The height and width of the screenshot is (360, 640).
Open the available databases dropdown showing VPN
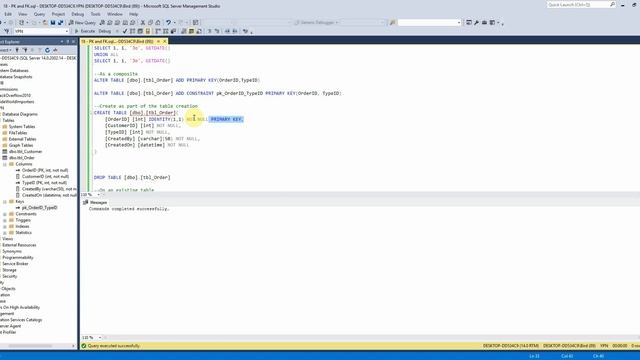pyautogui.click(x=41, y=31)
